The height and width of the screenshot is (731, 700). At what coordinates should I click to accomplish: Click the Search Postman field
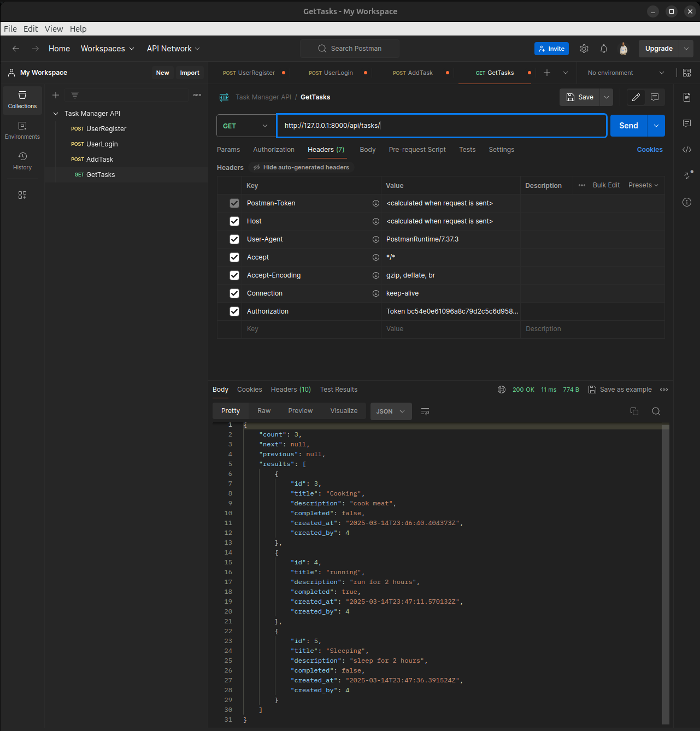point(350,49)
